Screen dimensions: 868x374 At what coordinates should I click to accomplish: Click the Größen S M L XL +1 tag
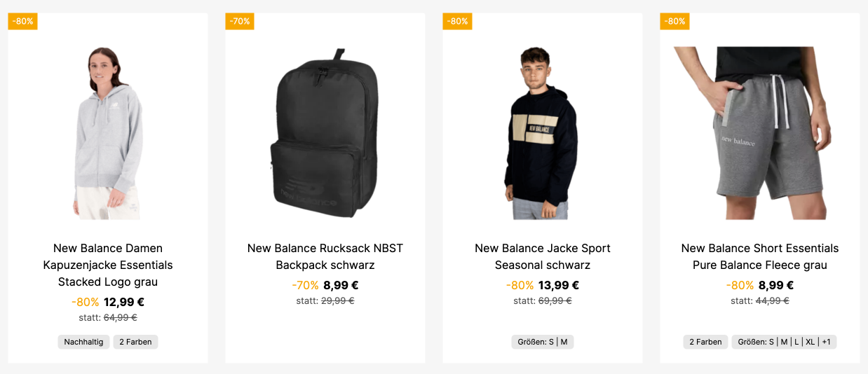784,342
